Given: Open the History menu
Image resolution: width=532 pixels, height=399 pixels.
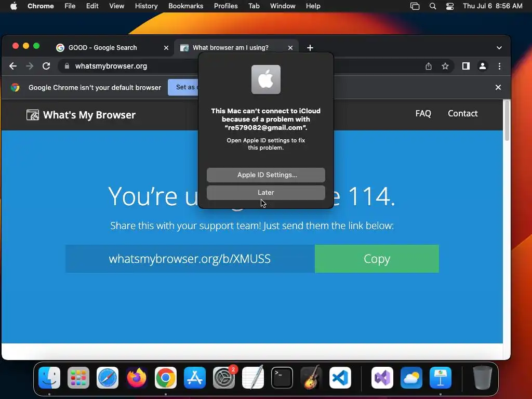Looking at the screenshot, I should coord(146,6).
